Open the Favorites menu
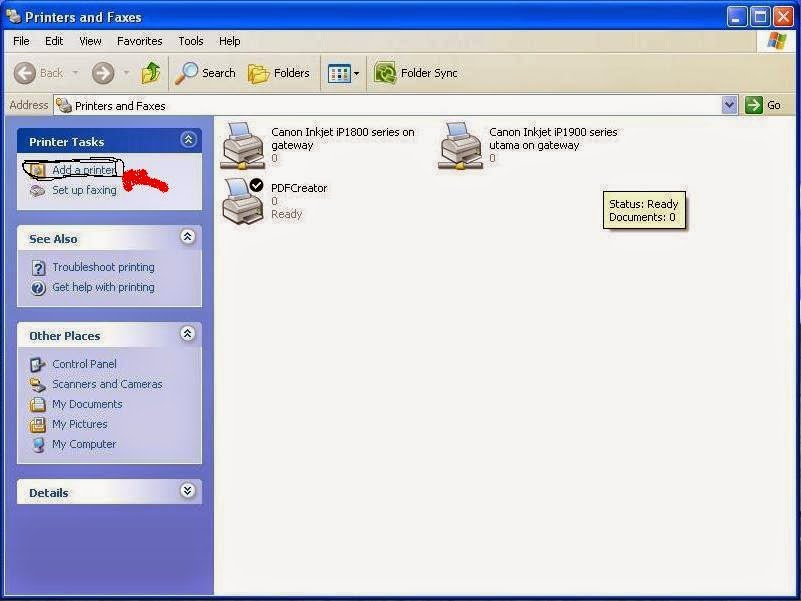Image resolution: width=801 pixels, height=601 pixels. point(139,41)
